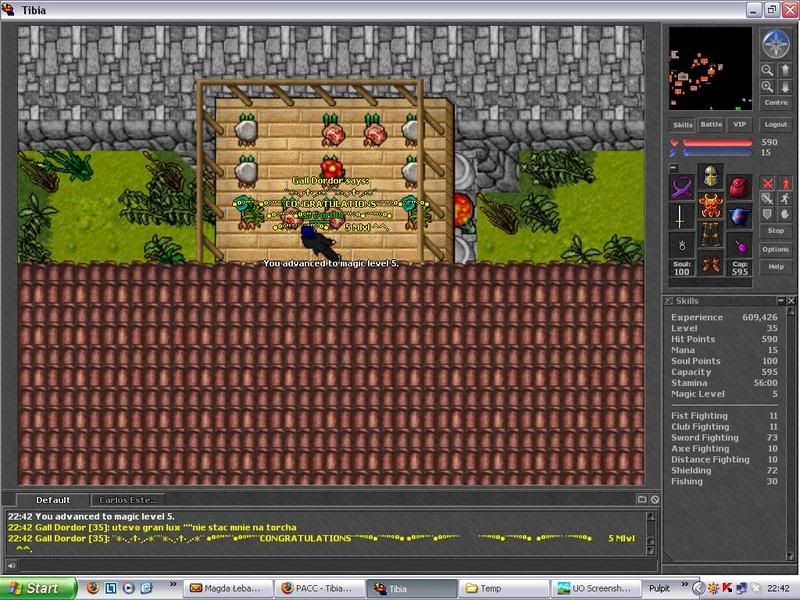Select the orange armor in body slot
800x600 pixels.
pos(710,206)
